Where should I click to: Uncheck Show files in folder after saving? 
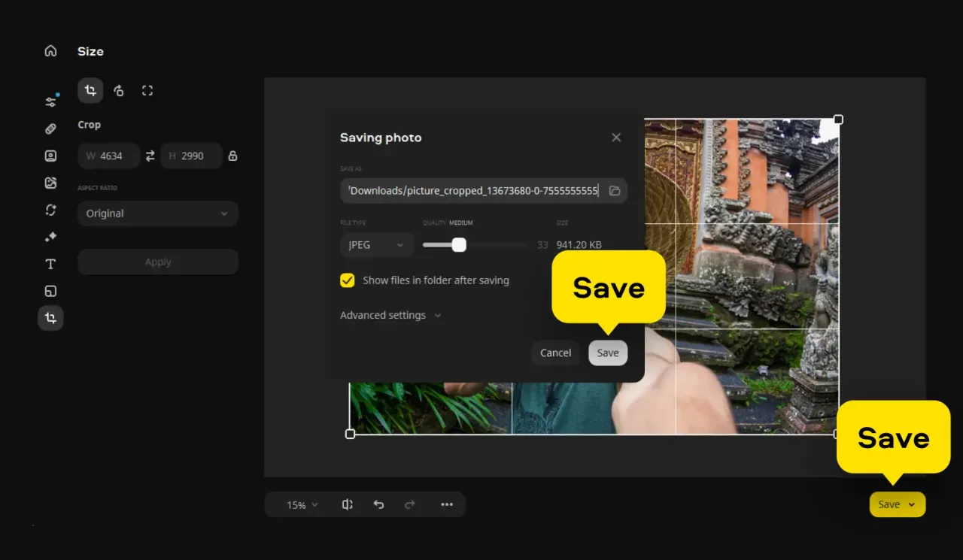click(x=348, y=280)
